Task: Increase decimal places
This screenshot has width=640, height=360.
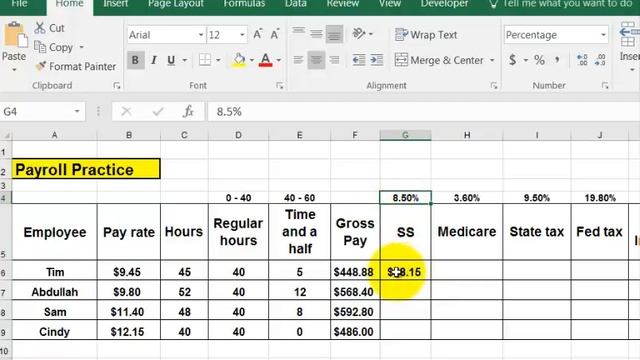Action: [582, 60]
